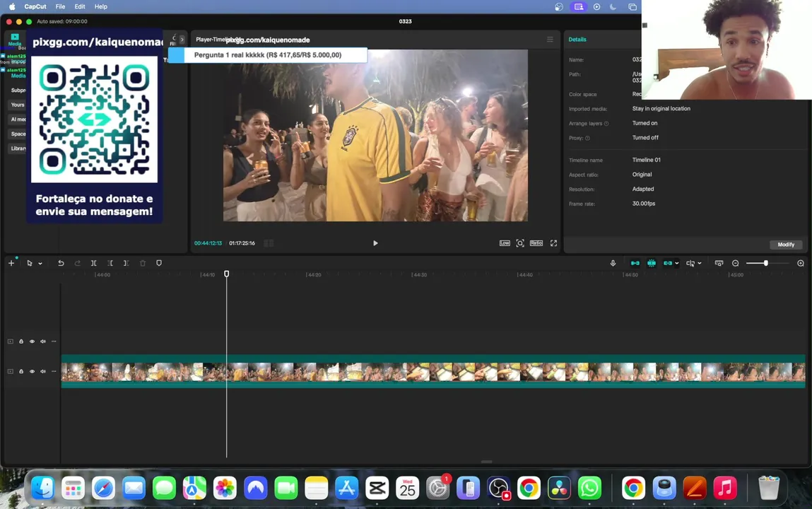Open the File menu
The width and height of the screenshot is (812, 509).
click(x=60, y=7)
